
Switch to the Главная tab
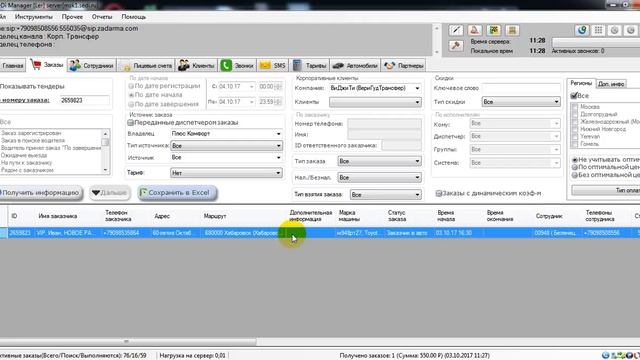click(12, 65)
